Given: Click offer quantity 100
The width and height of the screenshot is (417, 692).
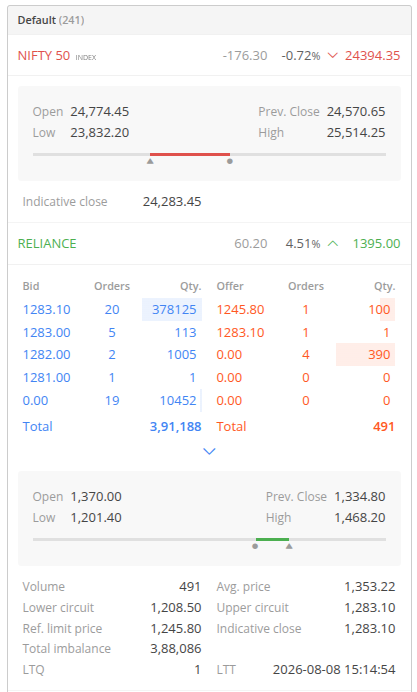Looking at the screenshot, I should point(379,309).
